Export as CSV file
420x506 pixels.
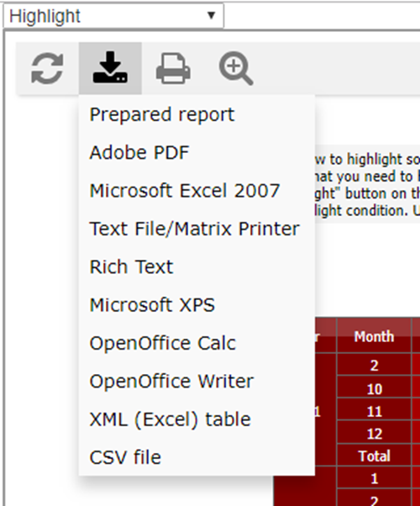click(197, 457)
